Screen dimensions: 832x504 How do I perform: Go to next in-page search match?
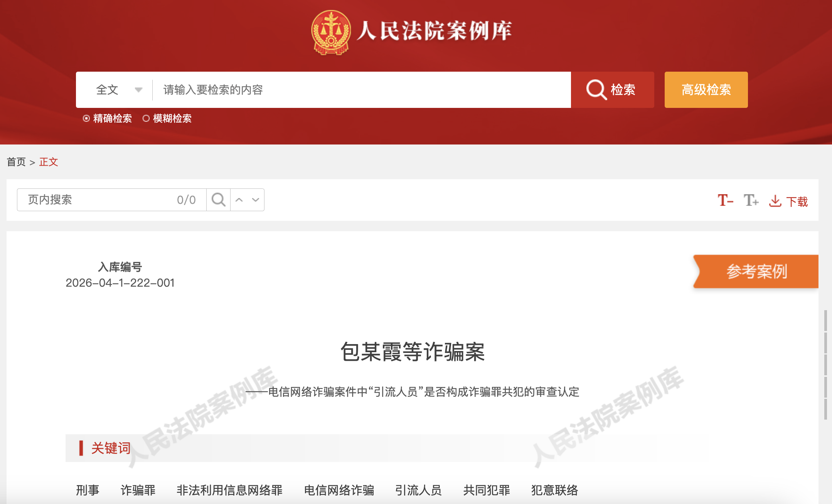tap(255, 200)
